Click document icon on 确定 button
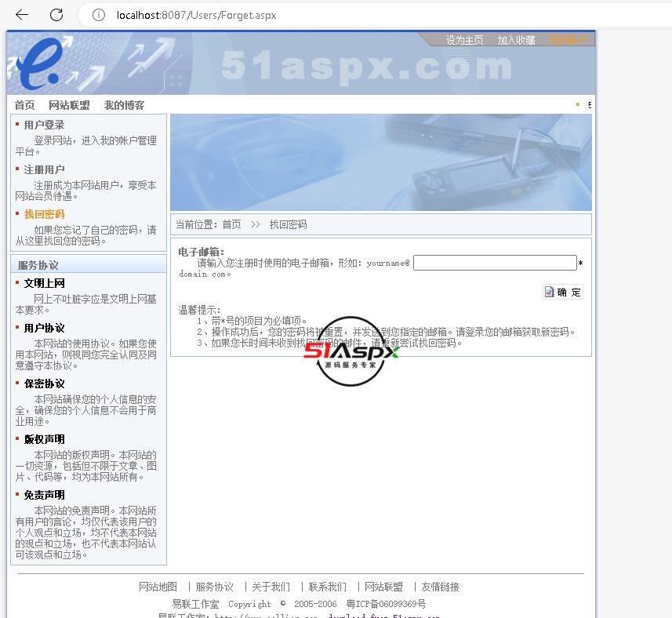Image resolution: width=672 pixels, height=618 pixels. tap(549, 292)
